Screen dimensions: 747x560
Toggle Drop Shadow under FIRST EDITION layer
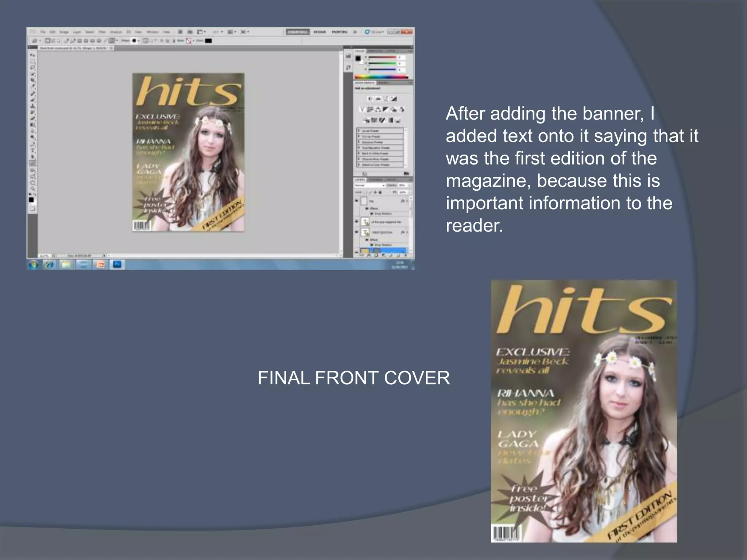point(372,245)
